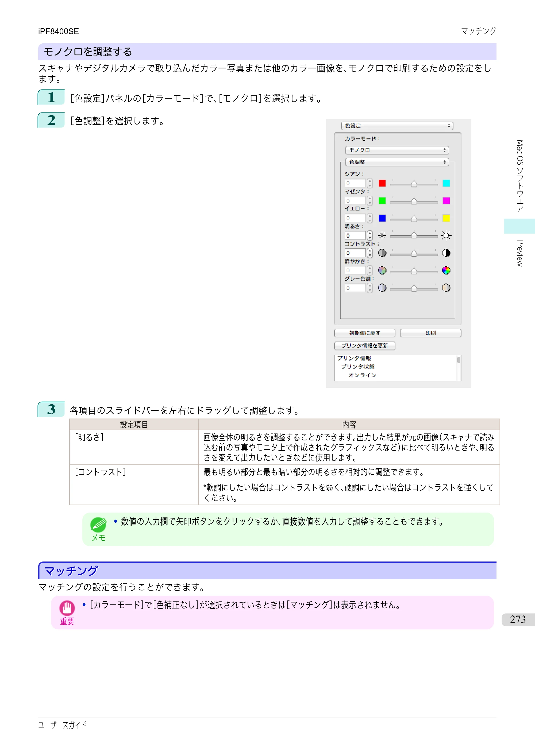Click the magenta swatch at マゼンタ slider end
Screen dimensions: 535x756
tap(446, 200)
